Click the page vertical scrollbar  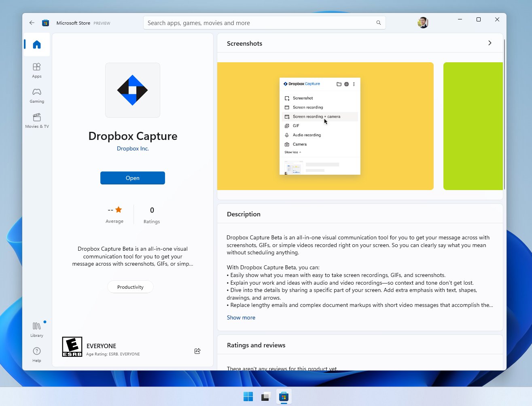(x=504, y=114)
